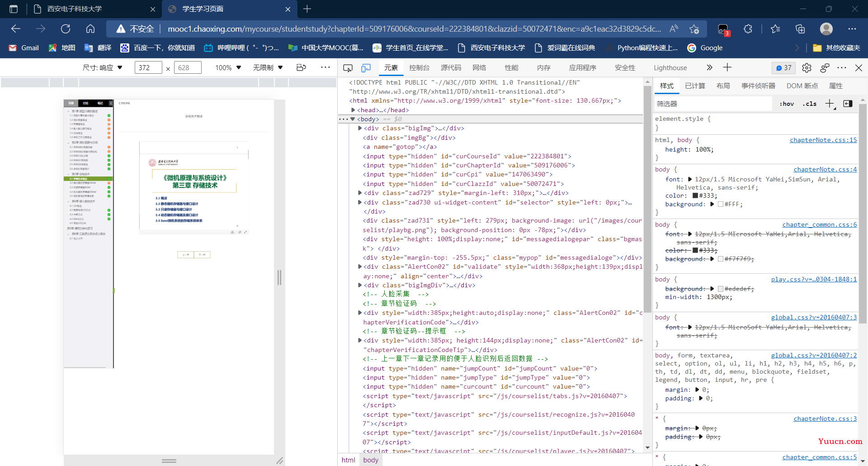
Task: Expand the div class zad729 node
Action: (360, 193)
